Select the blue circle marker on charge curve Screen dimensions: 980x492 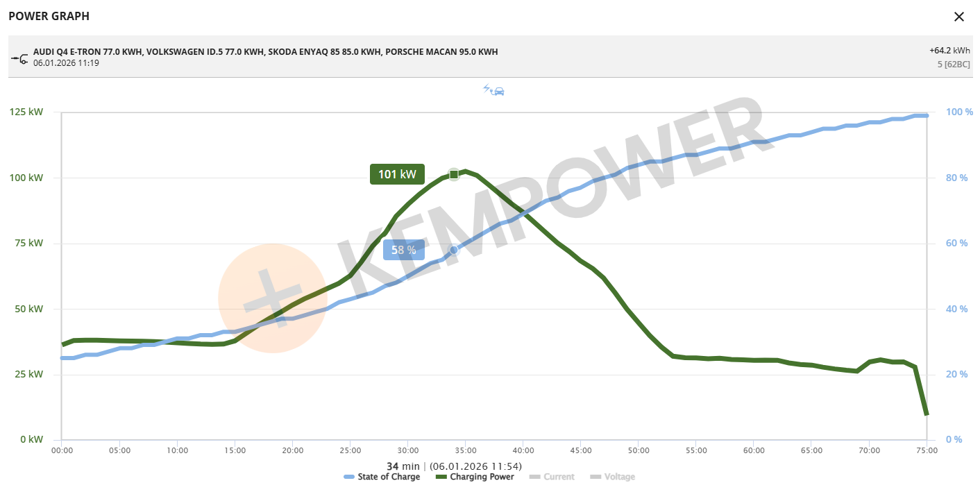[x=454, y=250]
